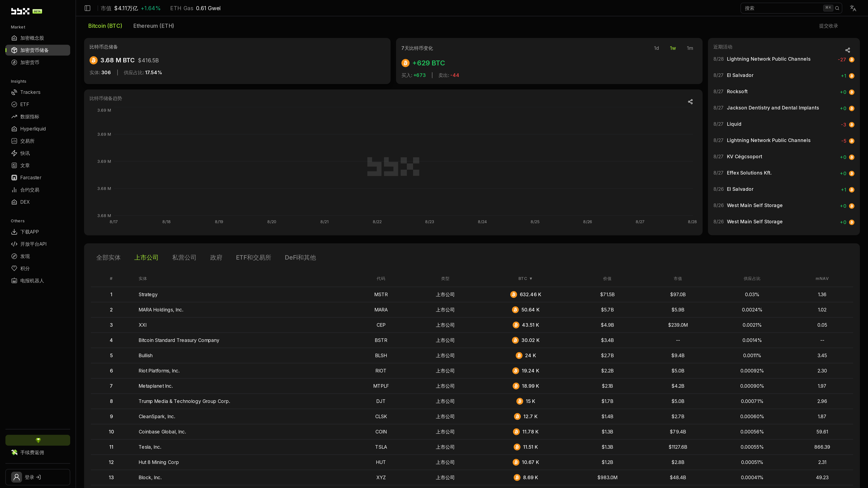
Task: Open 积分 points item
Action: [38, 268]
